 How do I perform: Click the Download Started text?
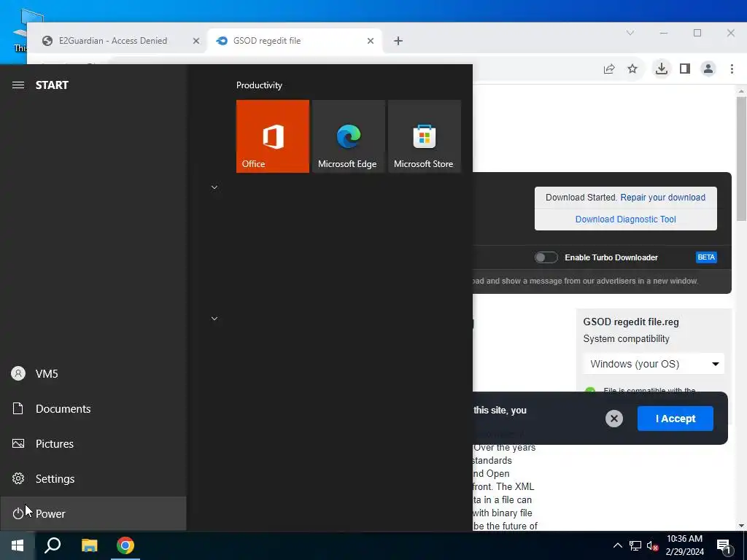pyautogui.click(x=581, y=197)
